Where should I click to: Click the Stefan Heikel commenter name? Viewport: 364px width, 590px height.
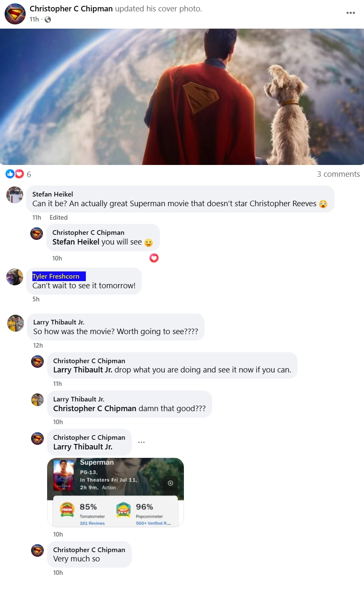(53, 194)
